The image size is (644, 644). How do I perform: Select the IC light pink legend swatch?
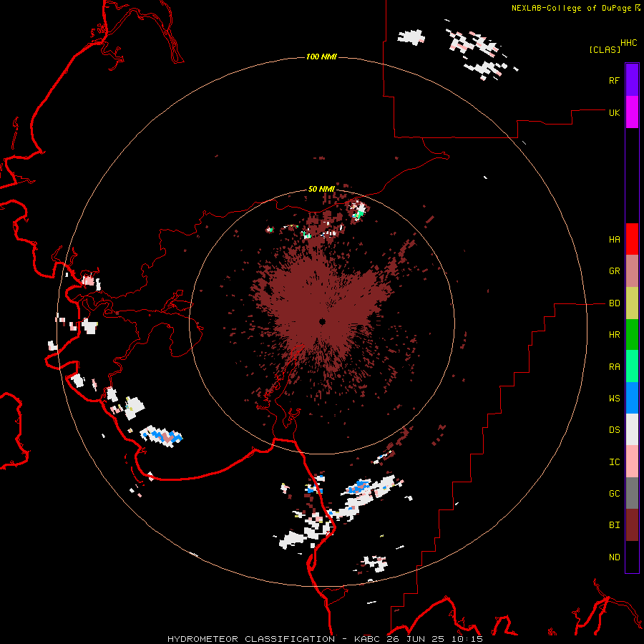(632, 462)
